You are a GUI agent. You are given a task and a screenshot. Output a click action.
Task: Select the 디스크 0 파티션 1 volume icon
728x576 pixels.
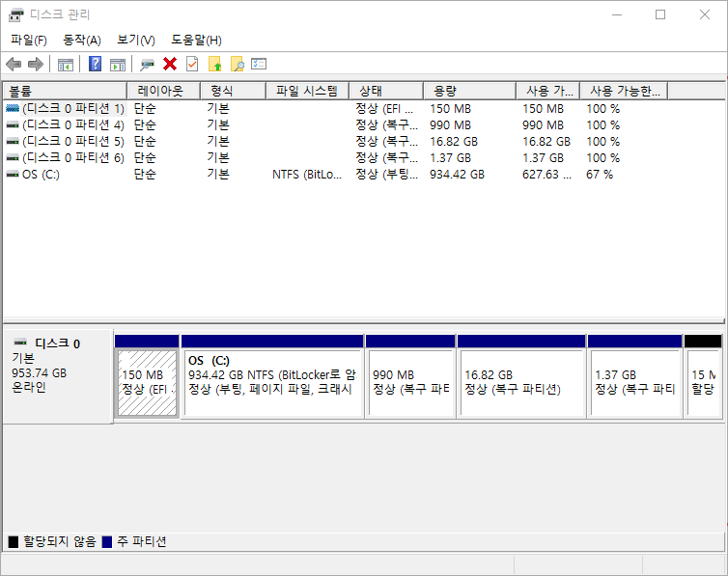coord(13,108)
